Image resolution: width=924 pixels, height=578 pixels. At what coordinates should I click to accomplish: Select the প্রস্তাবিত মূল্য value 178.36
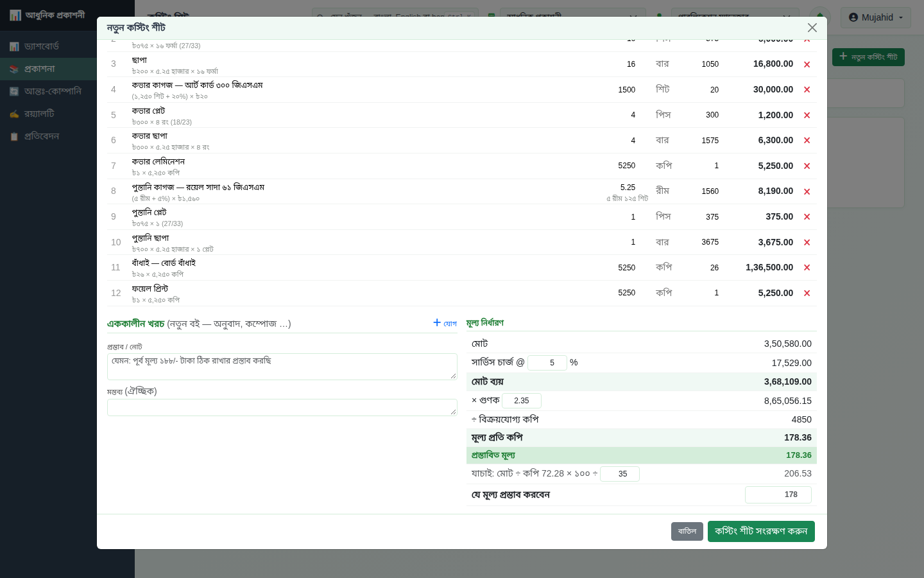(799, 455)
